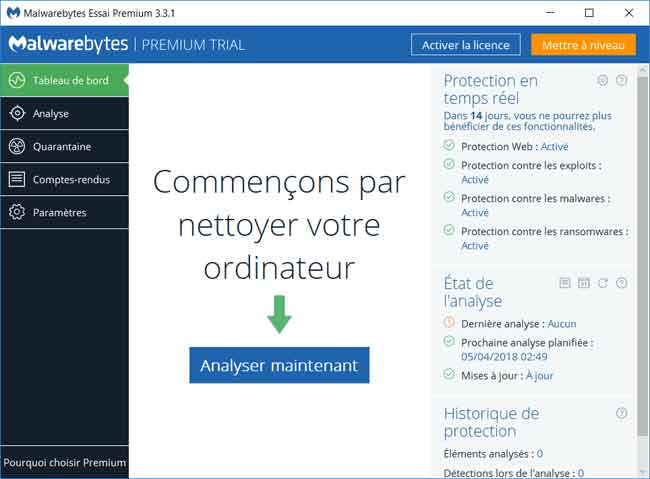Click the orange Mettre à niveau button

583,45
